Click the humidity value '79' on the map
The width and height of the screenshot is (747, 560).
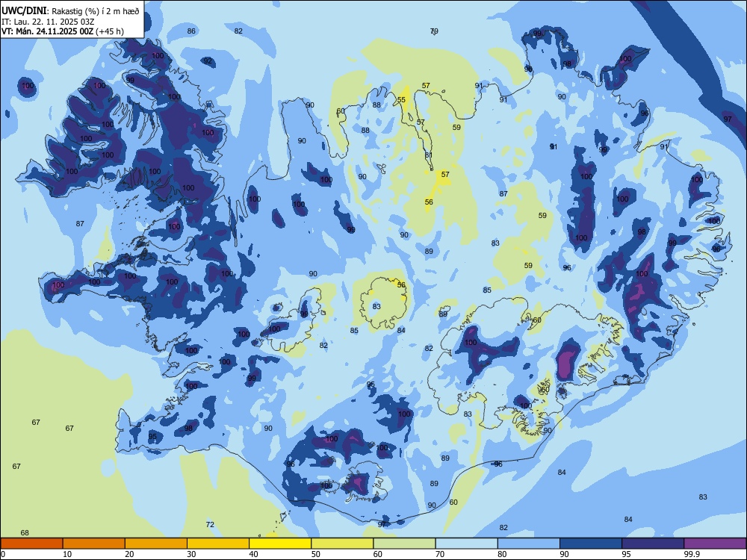click(x=434, y=31)
